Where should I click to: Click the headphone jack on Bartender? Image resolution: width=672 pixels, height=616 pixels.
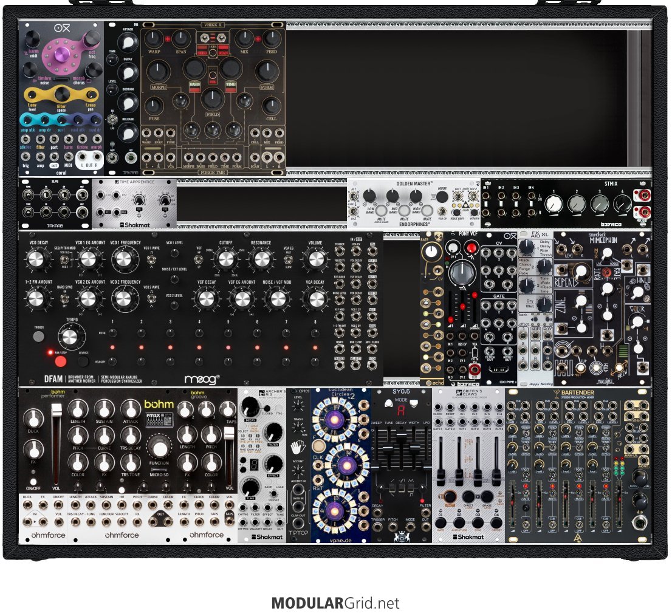(x=639, y=523)
